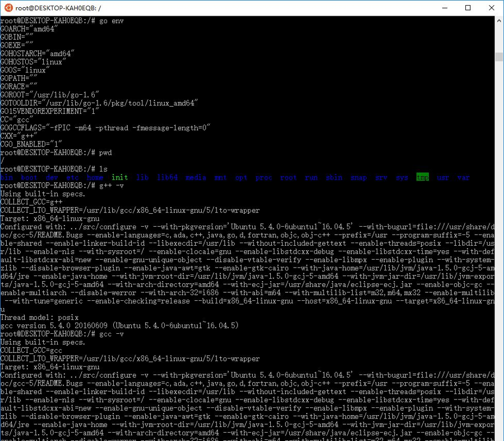Click the window title 'root@DESKTOP-KAH0EQB: /'

point(58,8)
